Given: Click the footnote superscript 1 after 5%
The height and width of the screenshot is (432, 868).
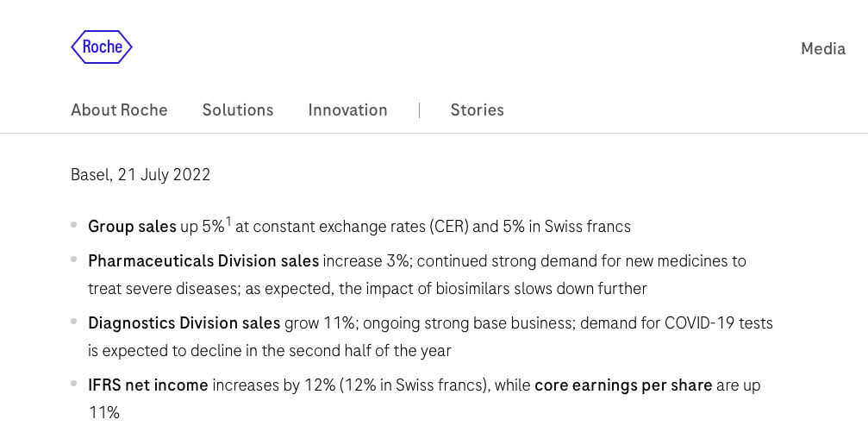Looking at the screenshot, I should (x=228, y=222).
